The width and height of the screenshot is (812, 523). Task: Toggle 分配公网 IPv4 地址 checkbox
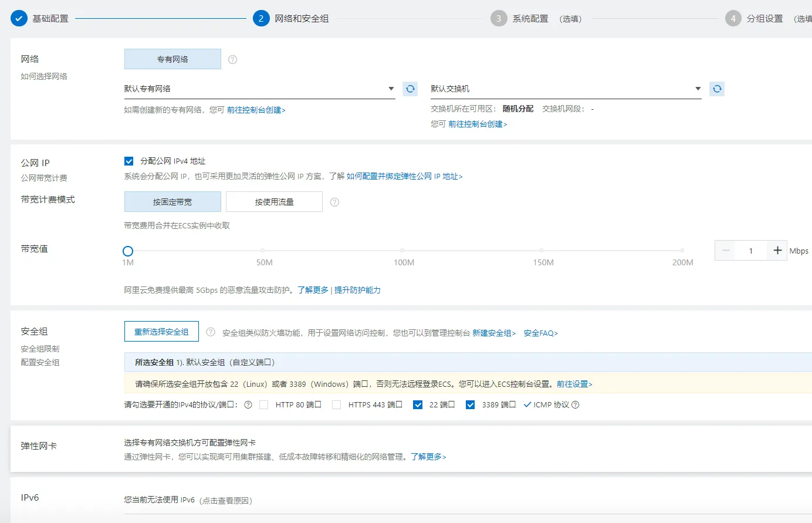129,161
